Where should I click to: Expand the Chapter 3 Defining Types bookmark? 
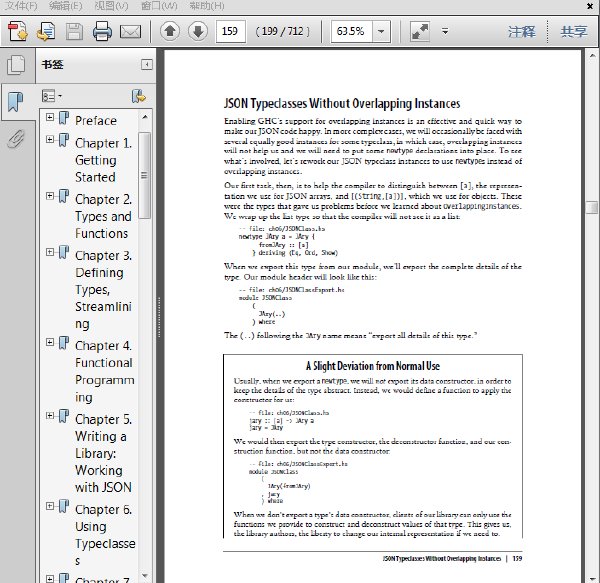pos(50,252)
